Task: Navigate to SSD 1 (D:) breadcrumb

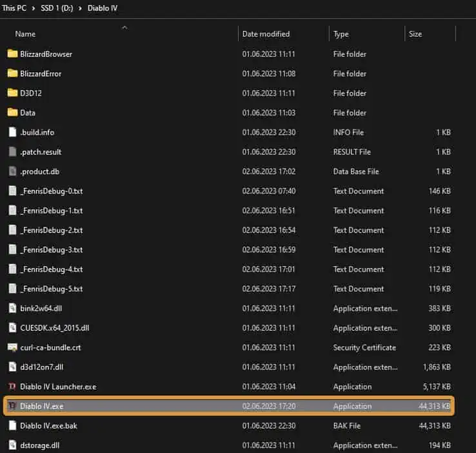Action: coord(57,8)
